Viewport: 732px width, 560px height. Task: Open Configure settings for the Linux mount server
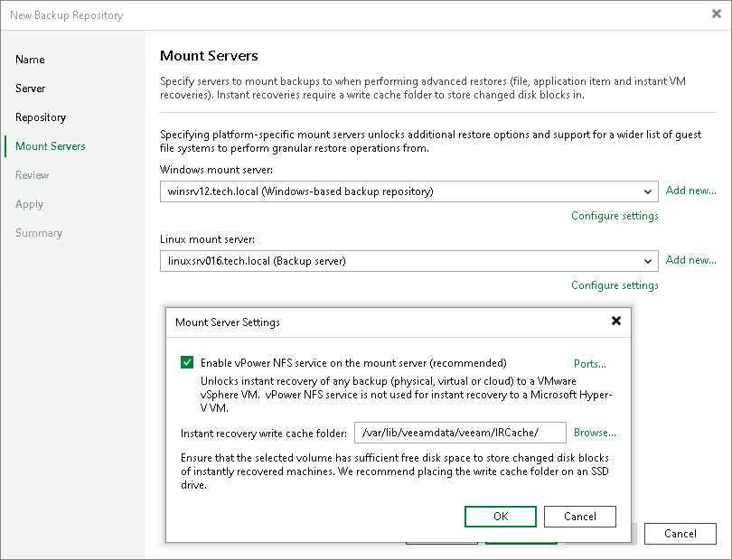pyautogui.click(x=615, y=285)
